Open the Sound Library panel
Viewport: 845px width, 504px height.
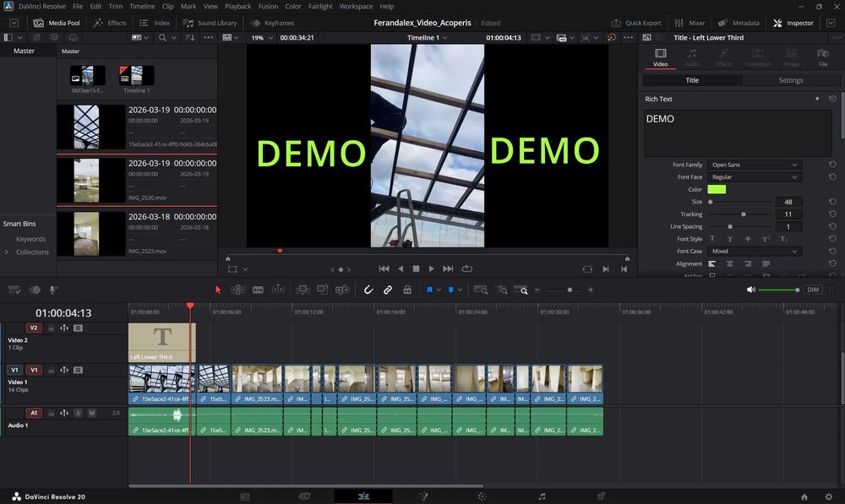coord(210,23)
